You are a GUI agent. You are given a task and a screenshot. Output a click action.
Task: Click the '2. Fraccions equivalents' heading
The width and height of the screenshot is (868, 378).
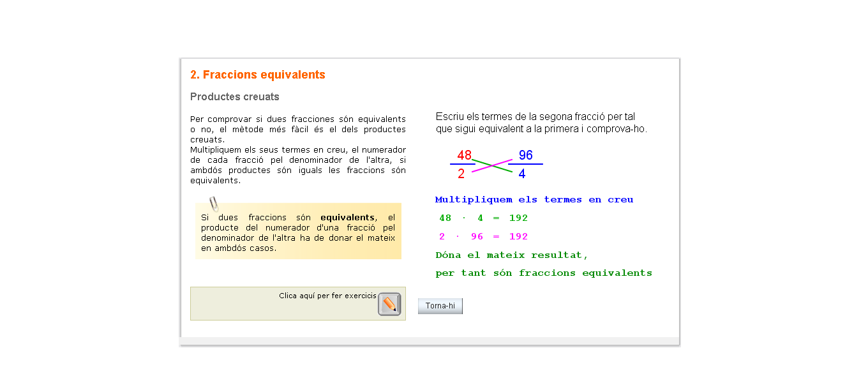[258, 75]
